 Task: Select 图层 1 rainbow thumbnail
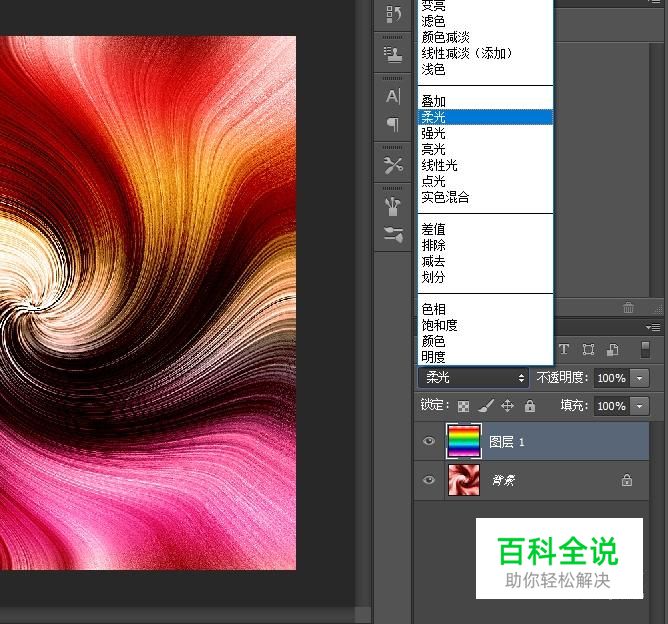pyautogui.click(x=464, y=441)
